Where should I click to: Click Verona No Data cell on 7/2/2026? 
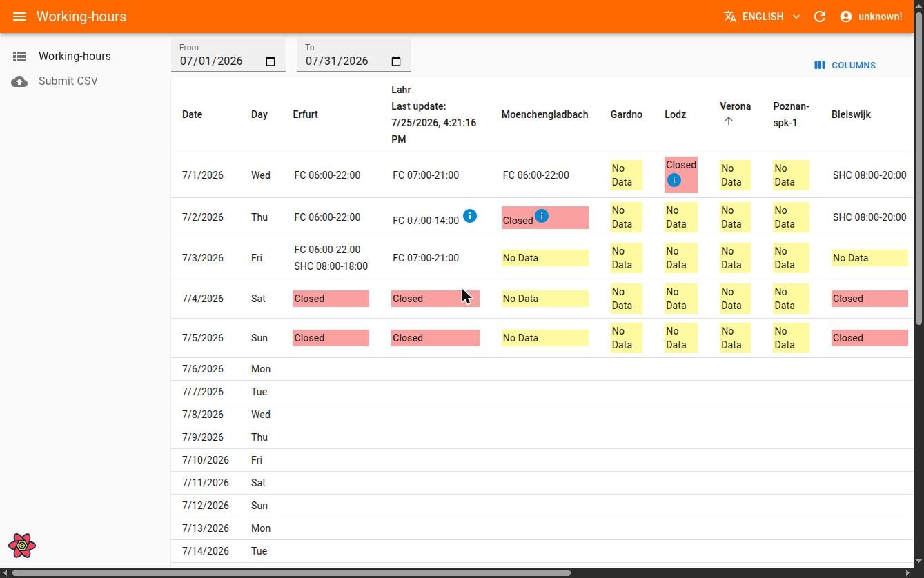(x=735, y=217)
